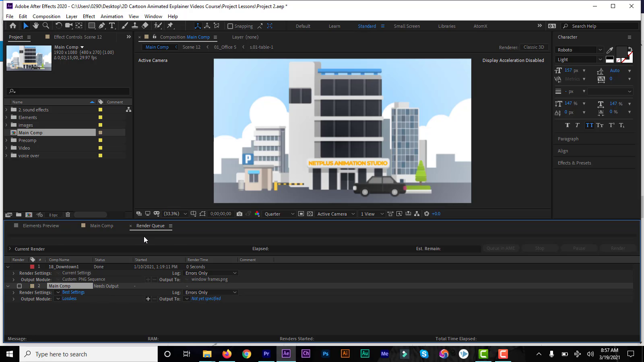Navigate to Scene 12 in breadcrumb
The image size is (644, 362).
click(x=191, y=47)
